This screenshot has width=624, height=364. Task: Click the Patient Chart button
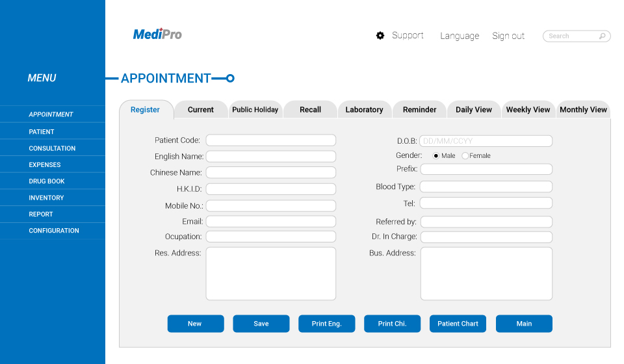pos(458,324)
